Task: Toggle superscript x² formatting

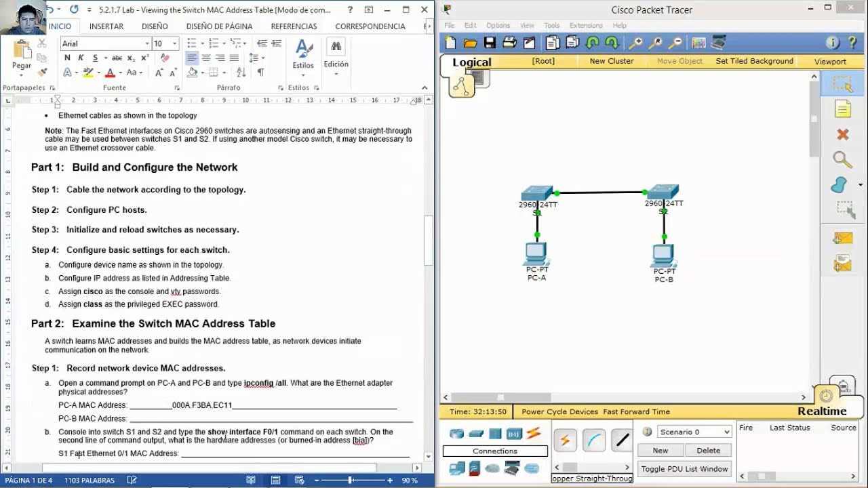Action: (144, 58)
